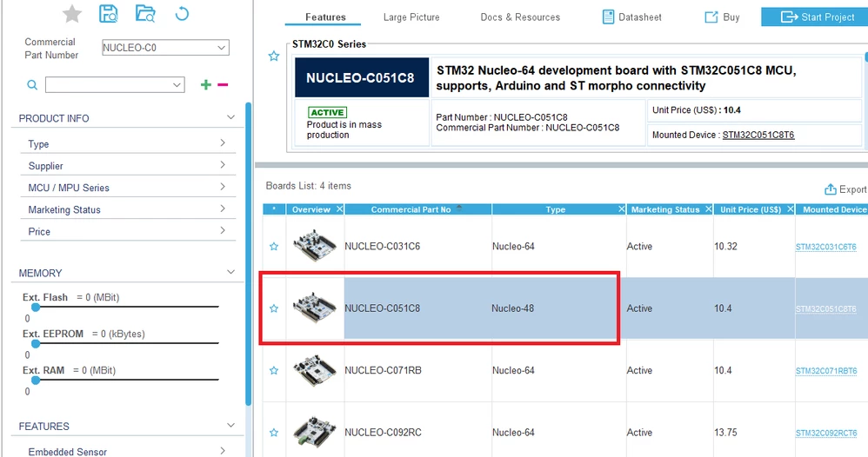
Task: Click the gray favorites star icon
Action: (x=72, y=14)
